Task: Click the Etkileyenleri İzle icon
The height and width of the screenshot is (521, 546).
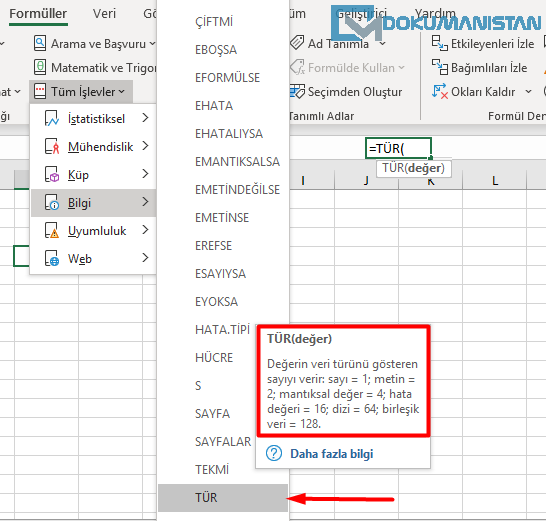Action: 439,44
